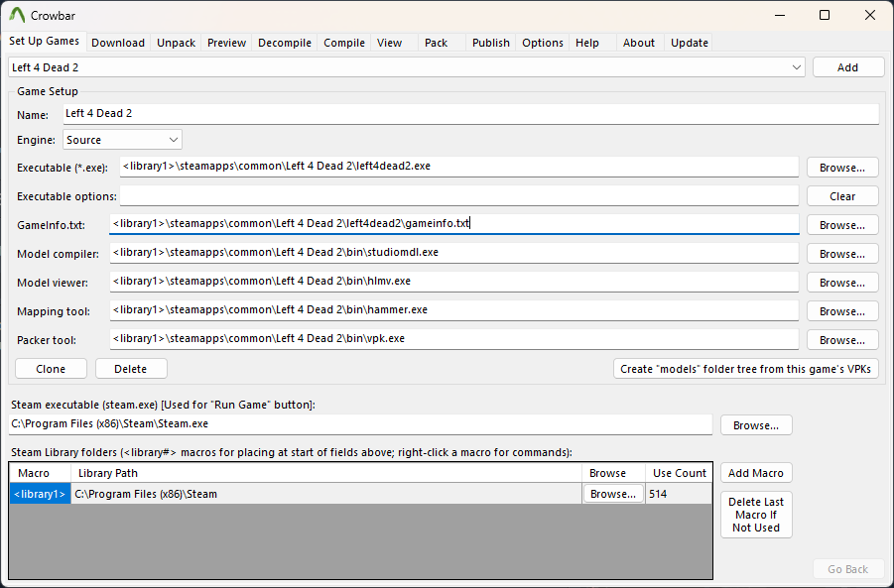
Task: Expand the Left 4 Dead 2 game dropdown
Action: (x=407, y=67)
